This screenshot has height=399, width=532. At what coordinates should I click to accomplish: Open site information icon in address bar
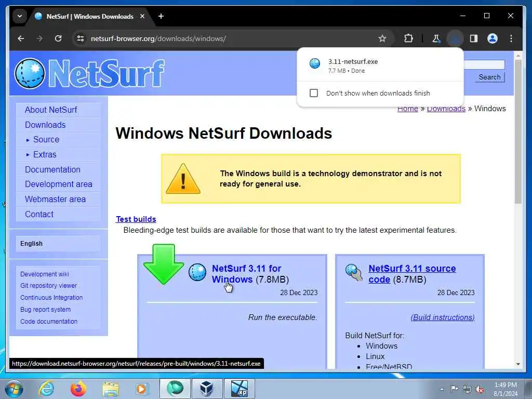coord(81,38)
